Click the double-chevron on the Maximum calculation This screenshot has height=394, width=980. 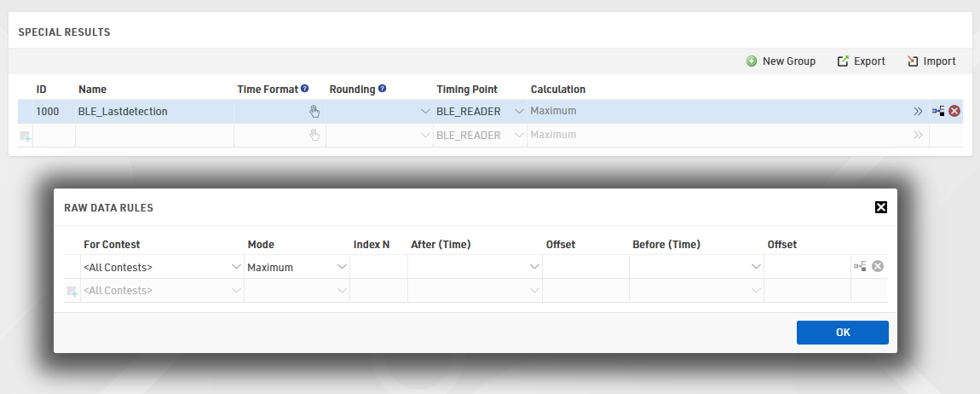tap(918, 111)
